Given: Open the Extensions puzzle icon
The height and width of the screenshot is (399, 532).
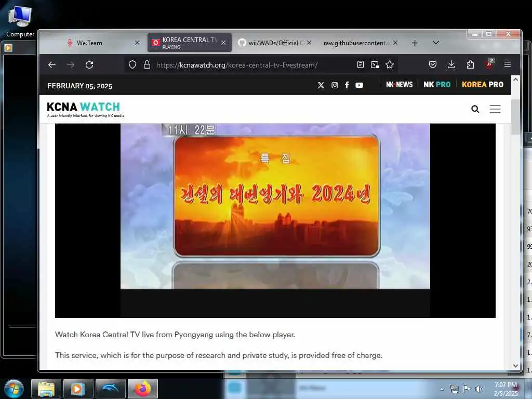Looking at the screenshot, I should tap(470, 64).
